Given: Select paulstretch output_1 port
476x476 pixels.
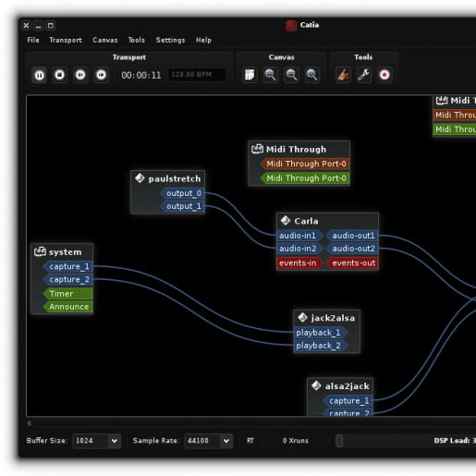Looking at the screenshot, I should [x=182, y=206].
